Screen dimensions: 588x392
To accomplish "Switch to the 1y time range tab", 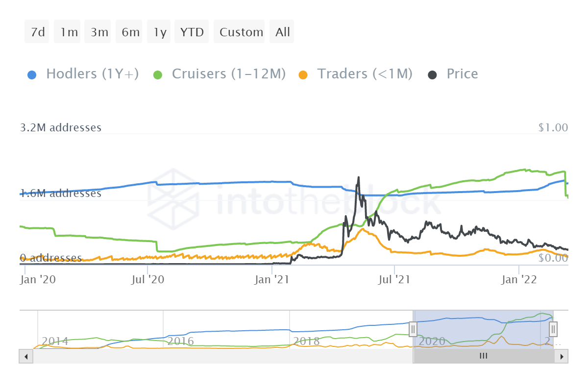I will click(158, 31).
